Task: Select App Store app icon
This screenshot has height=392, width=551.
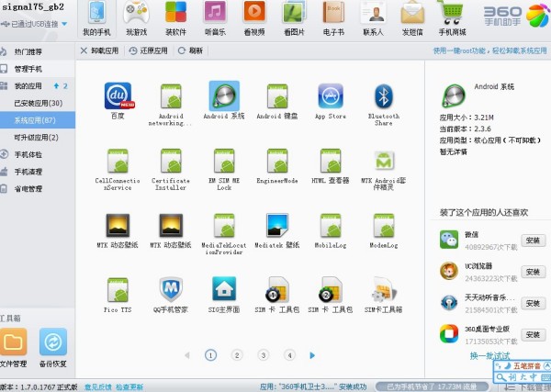Action: point(331,95)
